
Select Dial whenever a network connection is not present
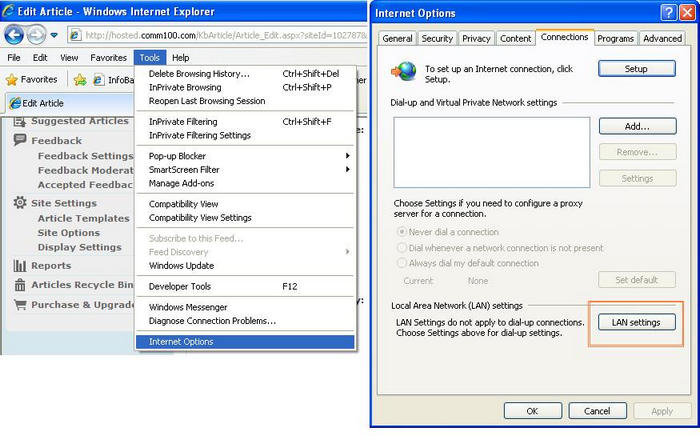(403, 248)
